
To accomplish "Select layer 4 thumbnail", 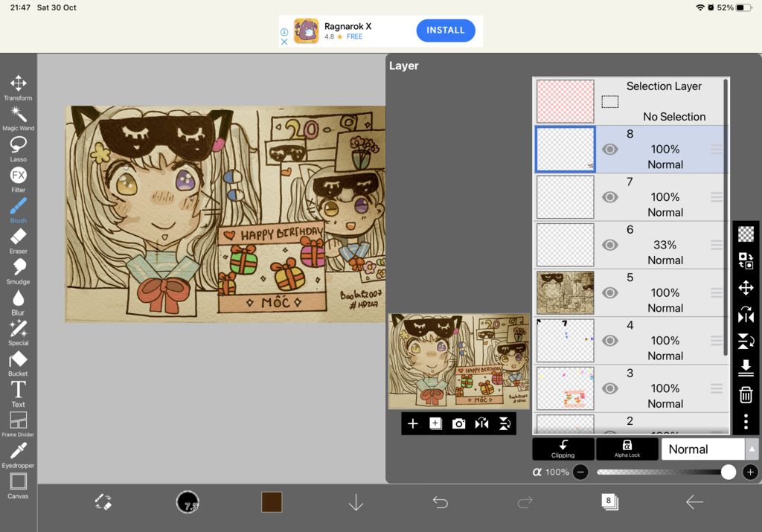I will [x=566, y=341].
